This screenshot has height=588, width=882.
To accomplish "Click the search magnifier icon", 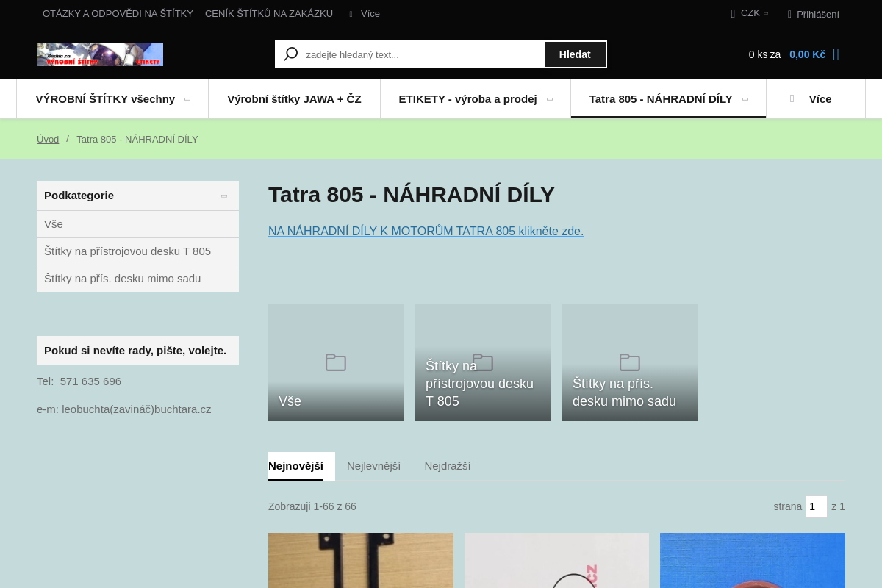I will coord(291,54).
